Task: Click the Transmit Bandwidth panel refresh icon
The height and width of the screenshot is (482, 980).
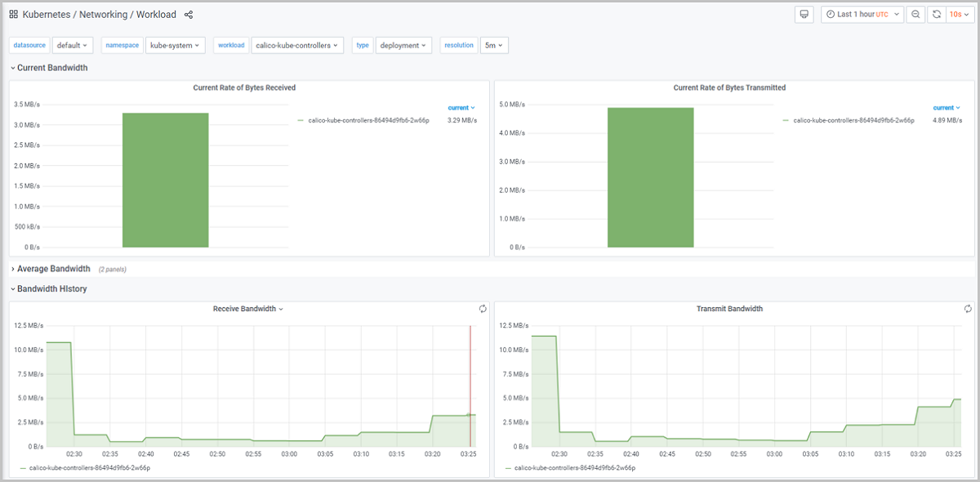Action: [x=968, y=309]
